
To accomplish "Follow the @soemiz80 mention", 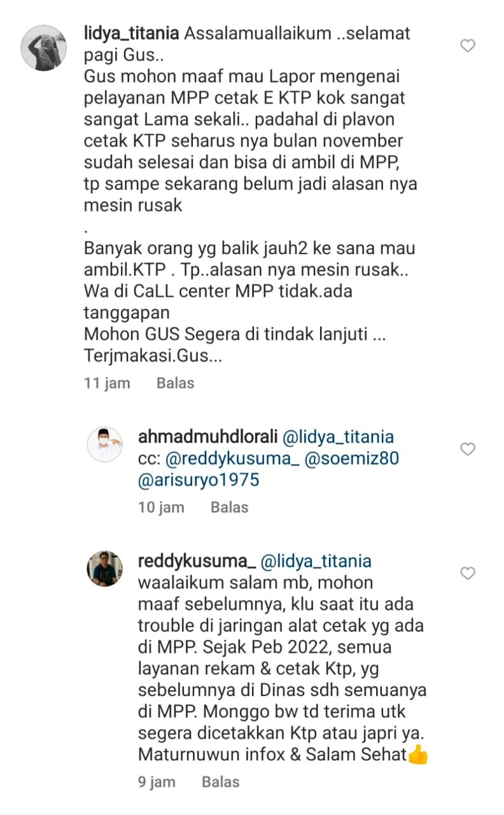I will pyautogui.click(x=353, y=459).
